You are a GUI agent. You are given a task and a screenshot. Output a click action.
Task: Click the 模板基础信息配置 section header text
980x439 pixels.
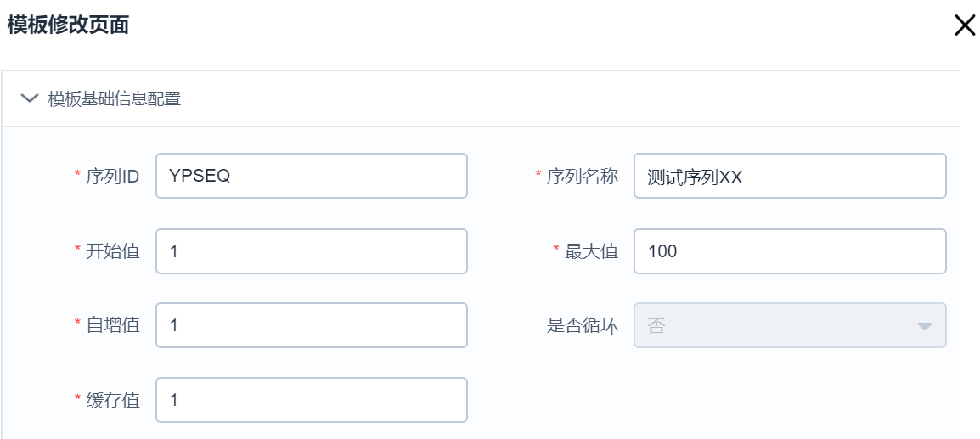(115, 99)
